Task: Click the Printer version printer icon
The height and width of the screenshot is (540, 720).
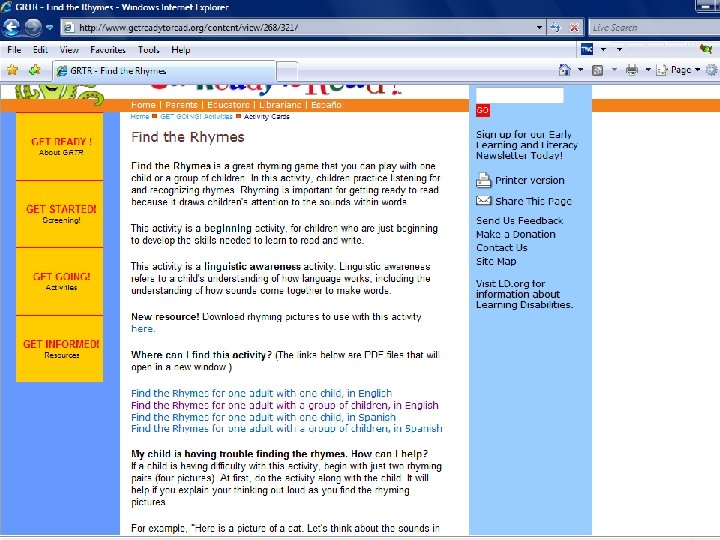Action: (483, 180)
